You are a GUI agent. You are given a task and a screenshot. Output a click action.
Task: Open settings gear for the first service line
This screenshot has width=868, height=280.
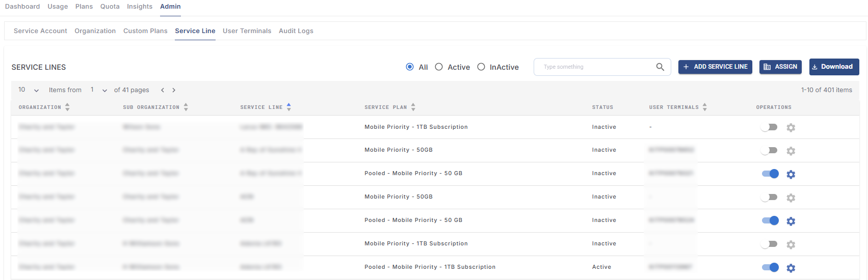(x=791, y=128)
